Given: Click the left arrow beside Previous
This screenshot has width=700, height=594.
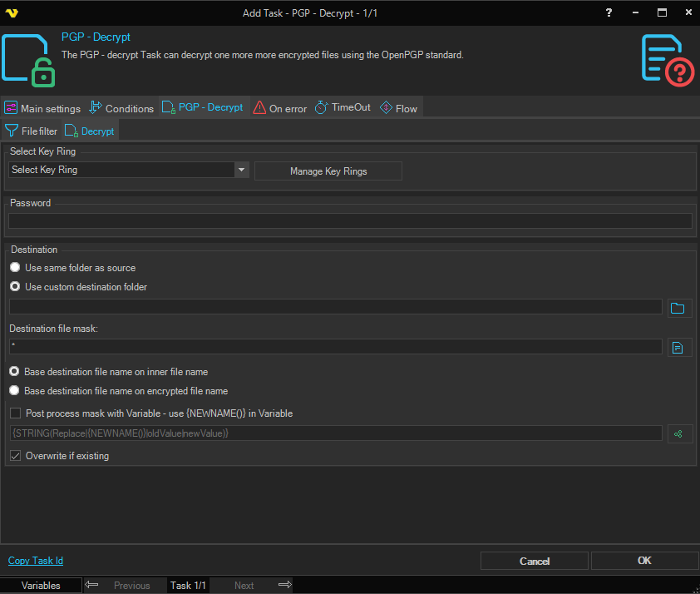Looking at the screenshot, I should pos(92,585).
